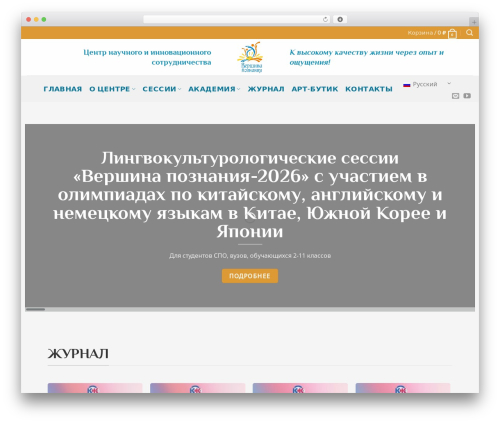Open the Русский language dropdown
This screenshot has height=423, width=500.
[427, 84]
